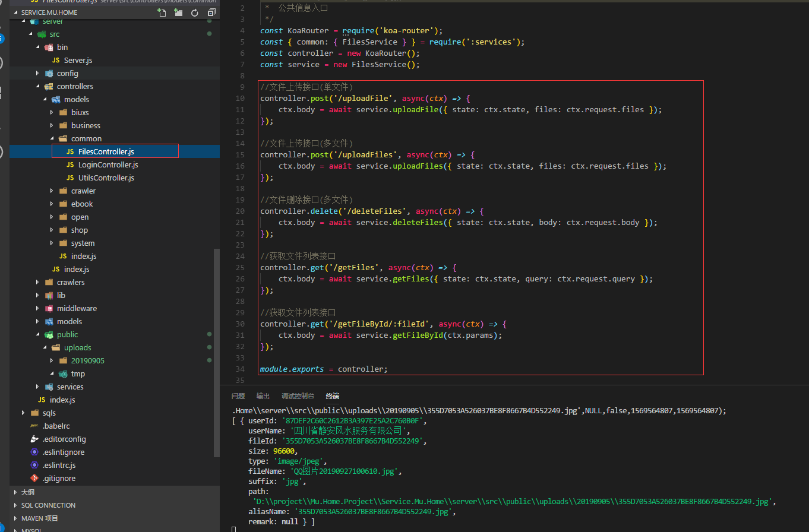809x532 pixels.
Task: Click the Refresh Explorer icon
Action: (195, 12)
